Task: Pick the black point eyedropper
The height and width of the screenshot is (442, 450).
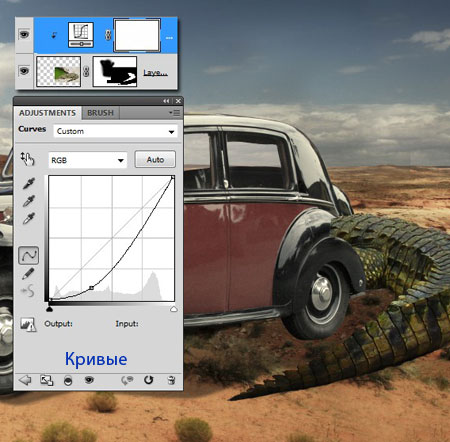Action: 29,183
